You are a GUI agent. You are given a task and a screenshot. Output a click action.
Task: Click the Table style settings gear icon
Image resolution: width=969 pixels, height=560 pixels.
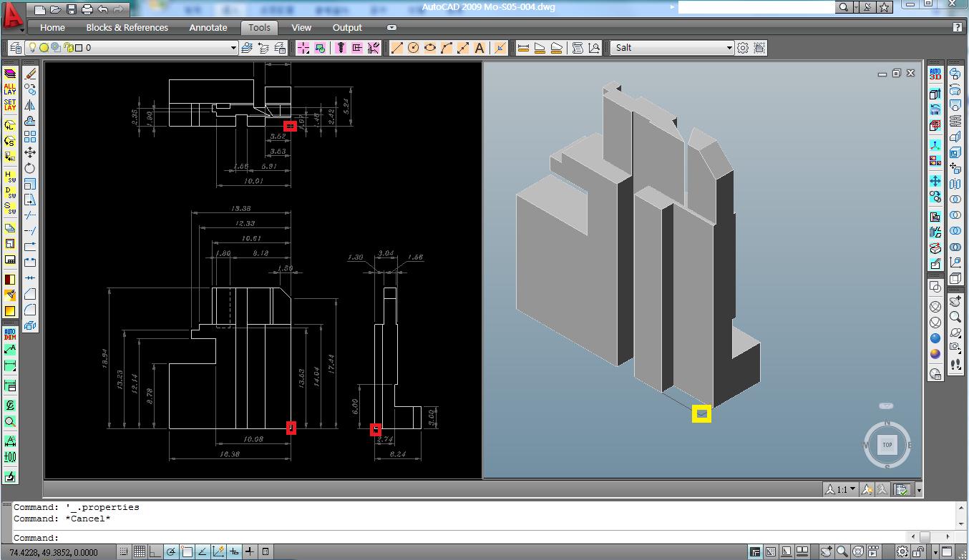743,48
